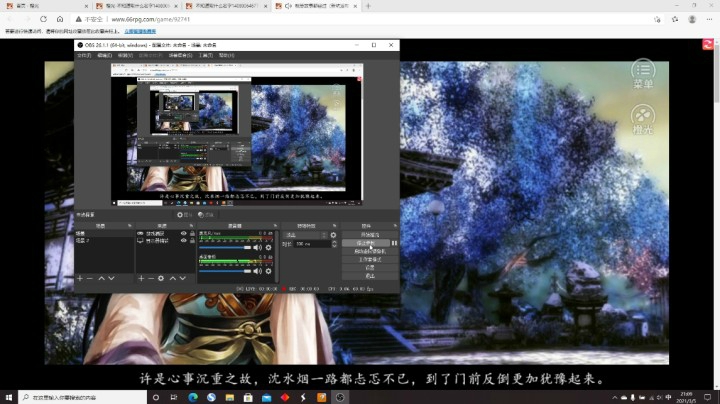Pop out the scenes dock panel
Viewport: 720px width, 404px height.
click(129, 226)
